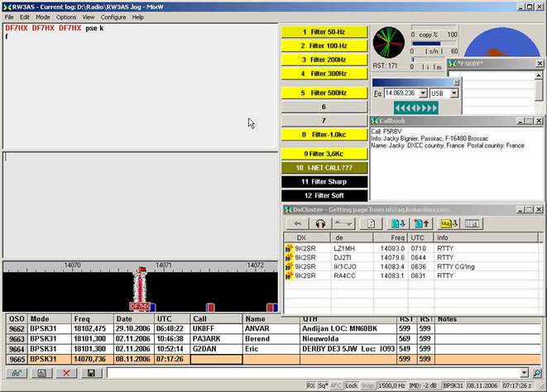
Task: Click the blue page down-arrow DxCluster icon
Action: pos(398,223)
